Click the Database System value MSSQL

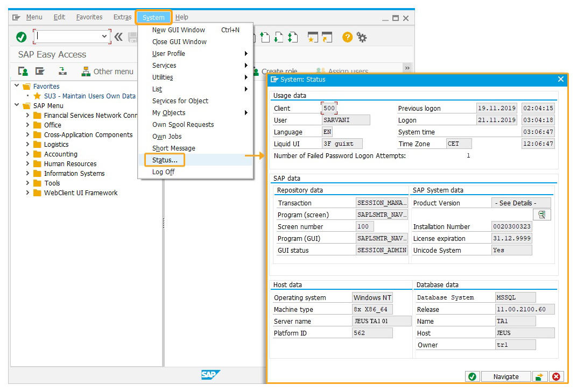tap(515, 297)
